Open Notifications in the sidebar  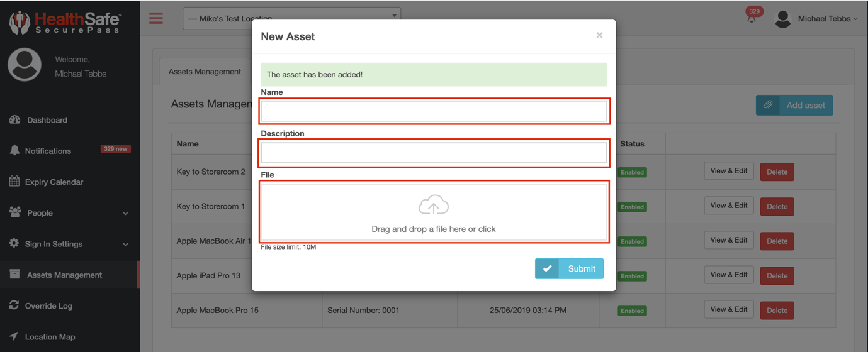pos(48,151)
